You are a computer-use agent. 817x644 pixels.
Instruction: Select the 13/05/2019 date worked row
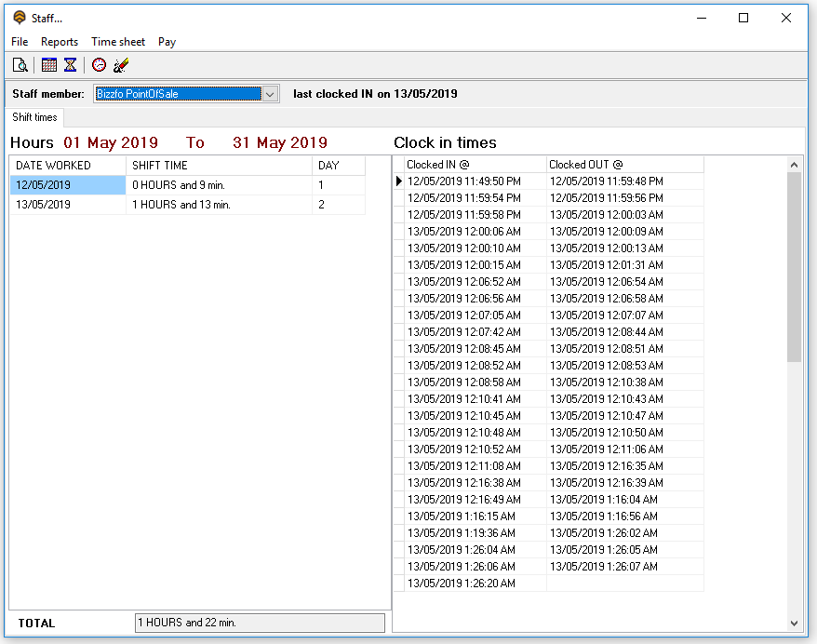click(67, 205)
